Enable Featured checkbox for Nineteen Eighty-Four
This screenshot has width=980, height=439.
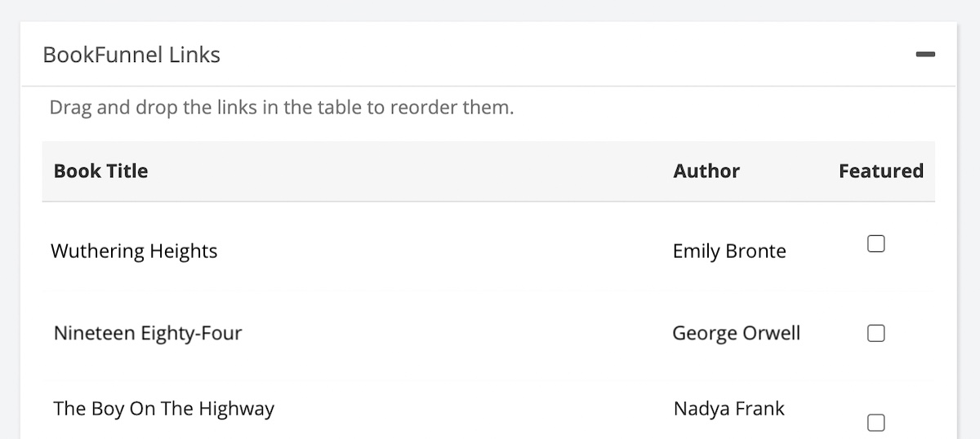coord(875,333)
